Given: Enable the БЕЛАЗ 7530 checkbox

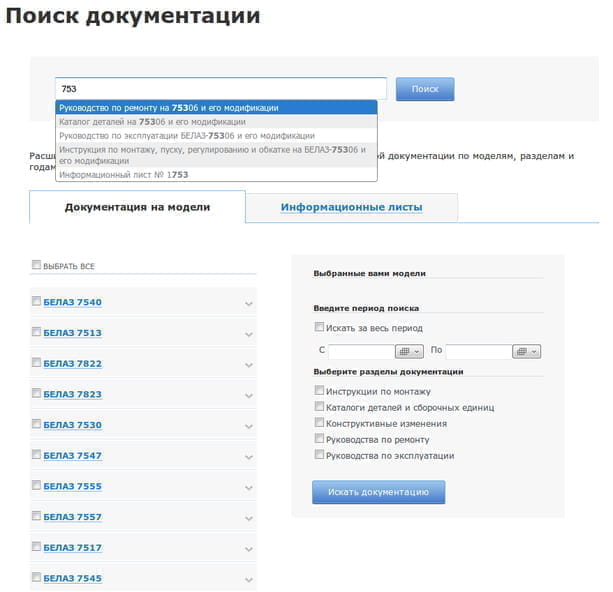Looking at the screenshot, I should [36, 423].
